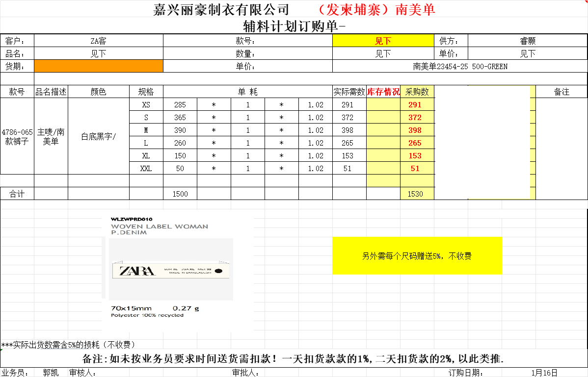The width and height of the screenshot is (588, 377).
Task: Select the 合计 total cell showing 1500
Action: click(x=180, y=194)
